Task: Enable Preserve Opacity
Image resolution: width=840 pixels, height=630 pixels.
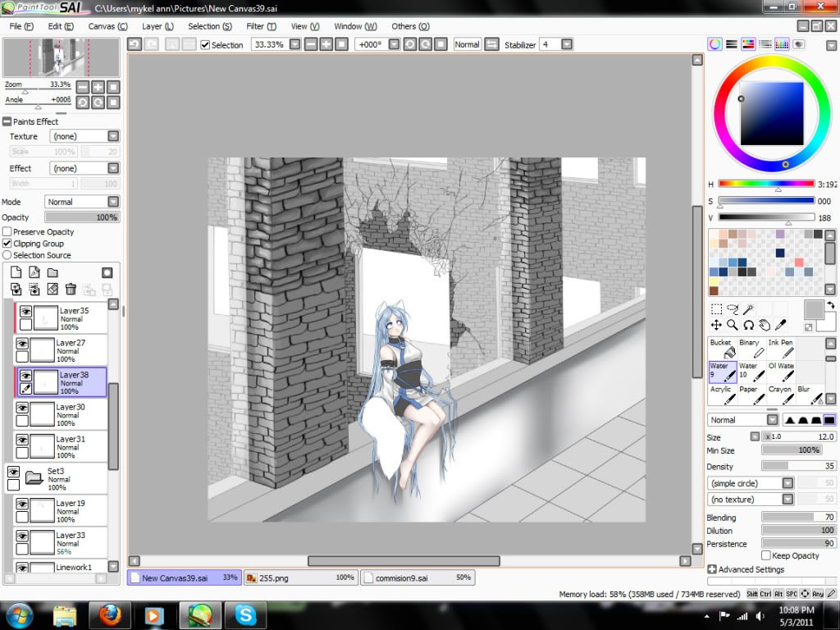Action: (7, 231)
